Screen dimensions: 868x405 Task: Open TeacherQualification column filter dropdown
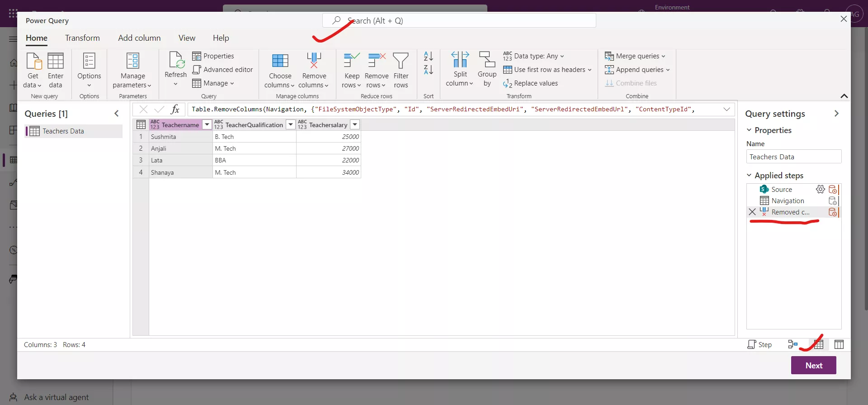tap(291, 124)
